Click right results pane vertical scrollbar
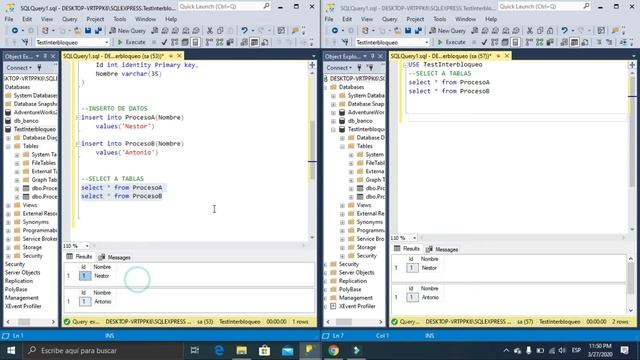The width and height of the screenshot is (640, 360). [631, 284]
